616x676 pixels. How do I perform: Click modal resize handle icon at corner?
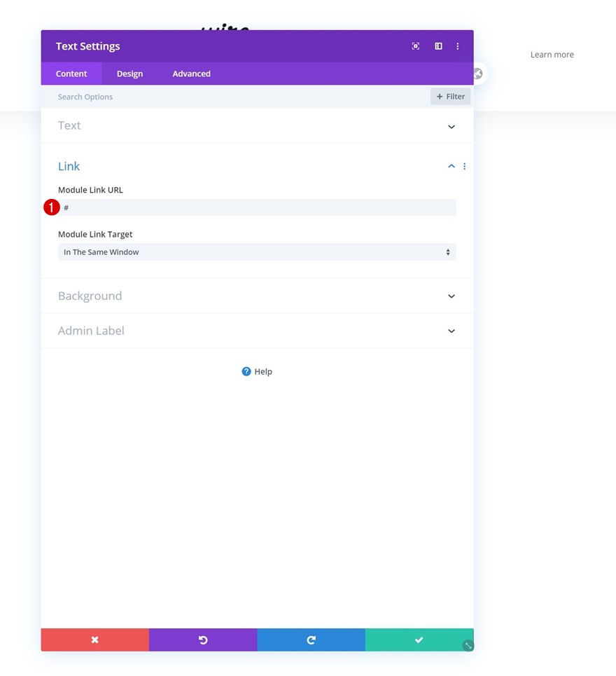point(468,645)
